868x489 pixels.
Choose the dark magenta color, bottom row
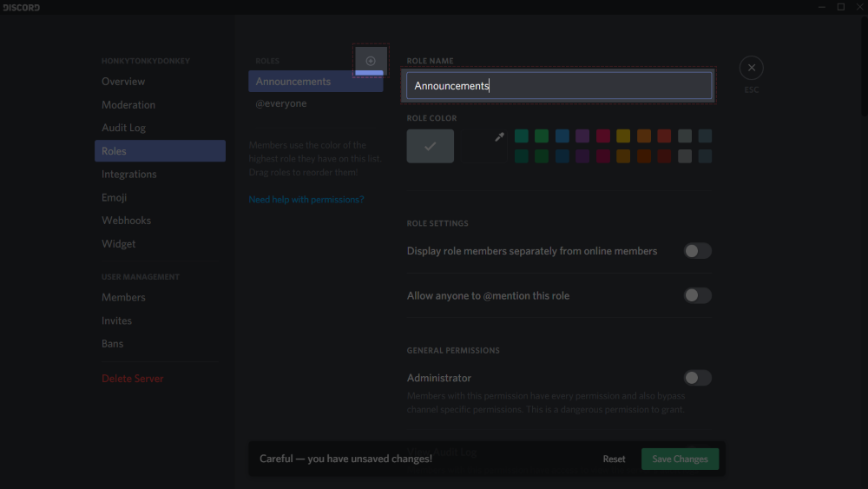pos(603,156)
